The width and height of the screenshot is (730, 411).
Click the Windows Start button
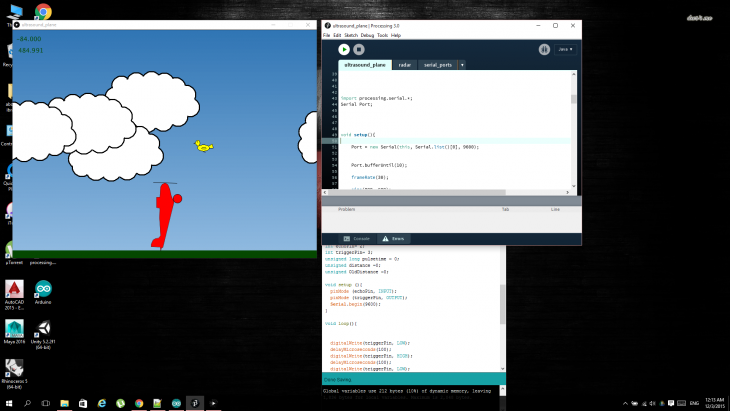coord(8,403)
